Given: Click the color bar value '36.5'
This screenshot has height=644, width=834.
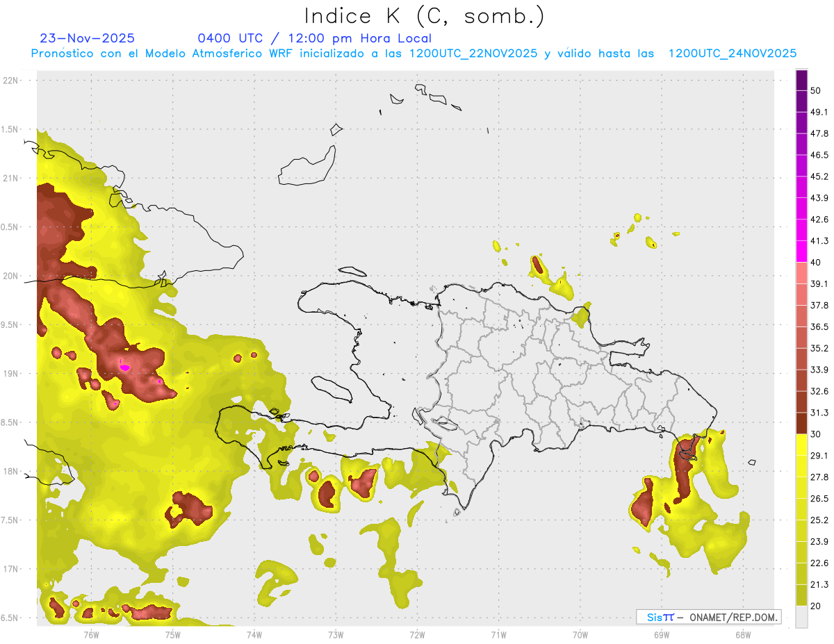Looking at the screenshot, I should [819, 327].
